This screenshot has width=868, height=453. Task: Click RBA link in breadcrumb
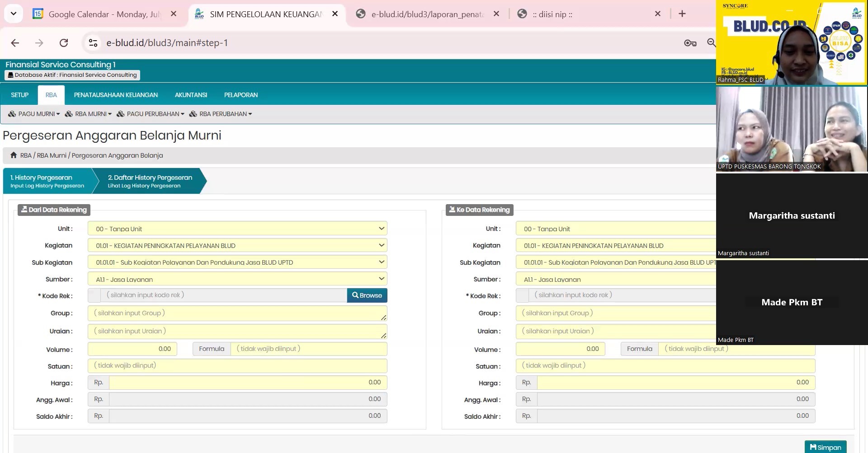coord(26,155)
